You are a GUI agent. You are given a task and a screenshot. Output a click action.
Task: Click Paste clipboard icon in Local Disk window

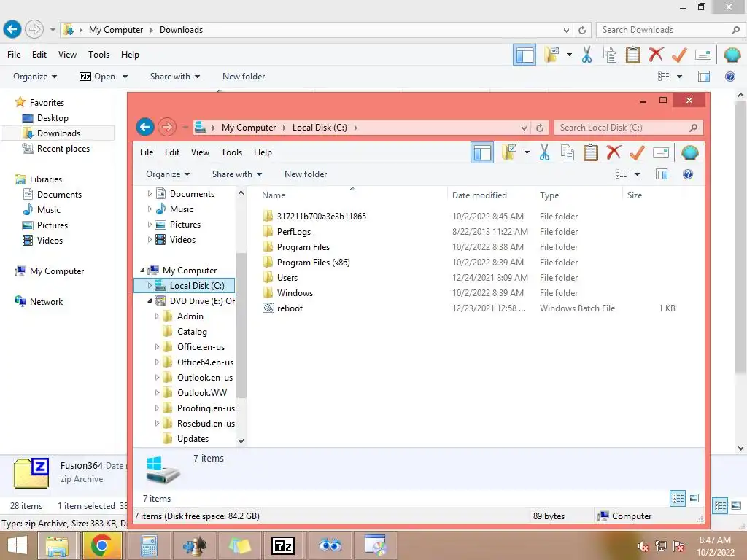coord(591,153)
